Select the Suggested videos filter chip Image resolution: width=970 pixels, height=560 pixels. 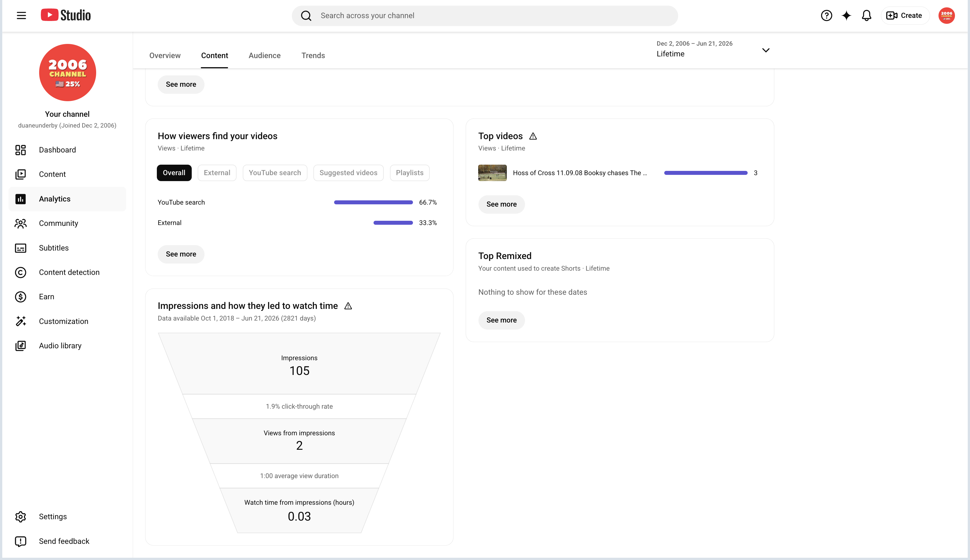[348, 173]
